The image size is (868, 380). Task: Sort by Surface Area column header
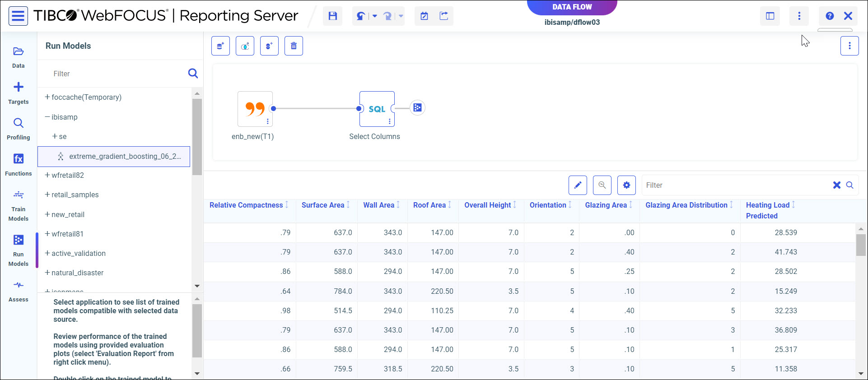(x=323, y=205)
